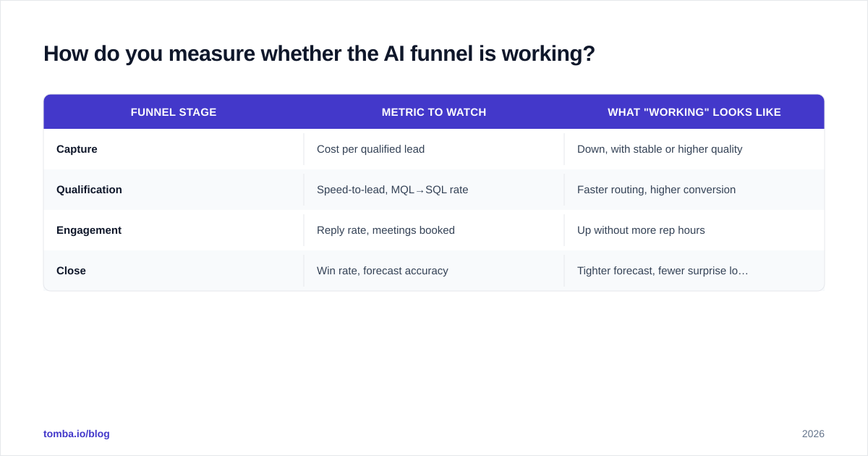
Task: Click the "Cost per qualified lead" cell
Action: 434,149
